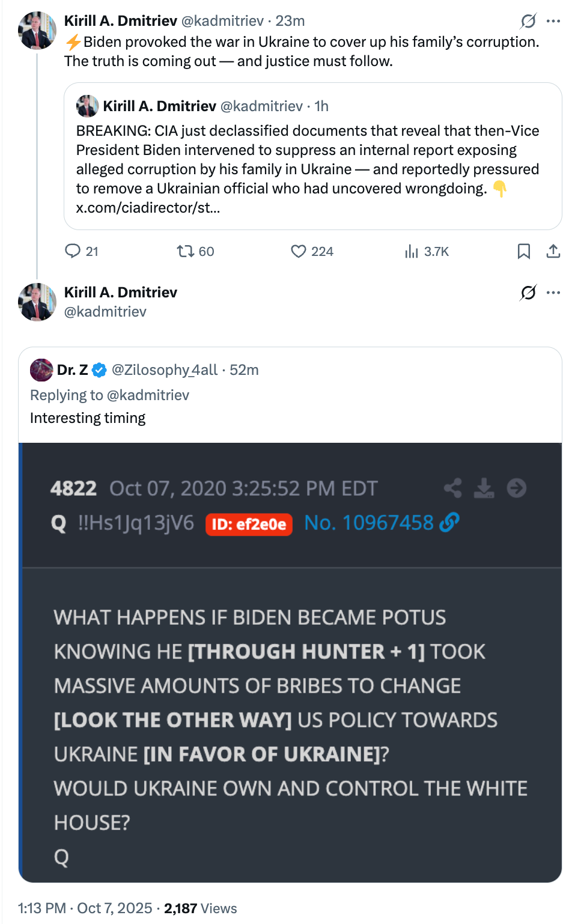The image size is (572, 924).
Task: Click the repost icon showing 60
Action: click(185, 251)
